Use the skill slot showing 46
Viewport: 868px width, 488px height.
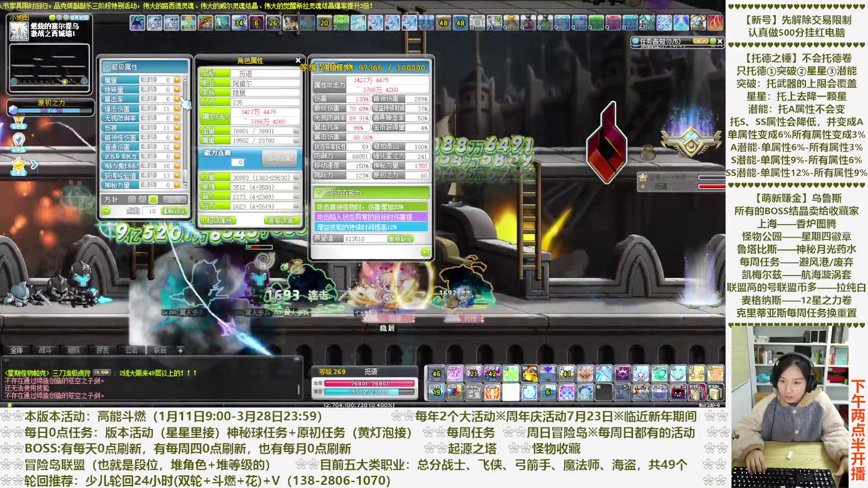pyautogui.click(x=436, y=374)
